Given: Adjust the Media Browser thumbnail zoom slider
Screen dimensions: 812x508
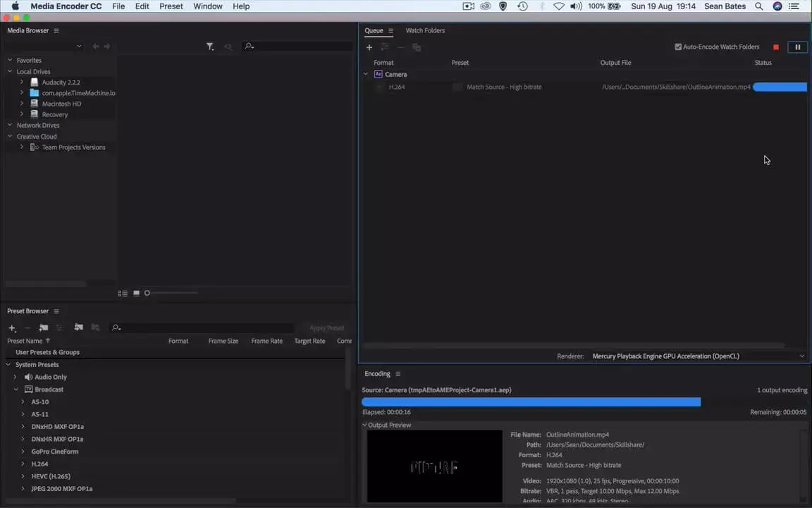Looking at the screenshot, I should pyautogui.click(x=171, y=294).
